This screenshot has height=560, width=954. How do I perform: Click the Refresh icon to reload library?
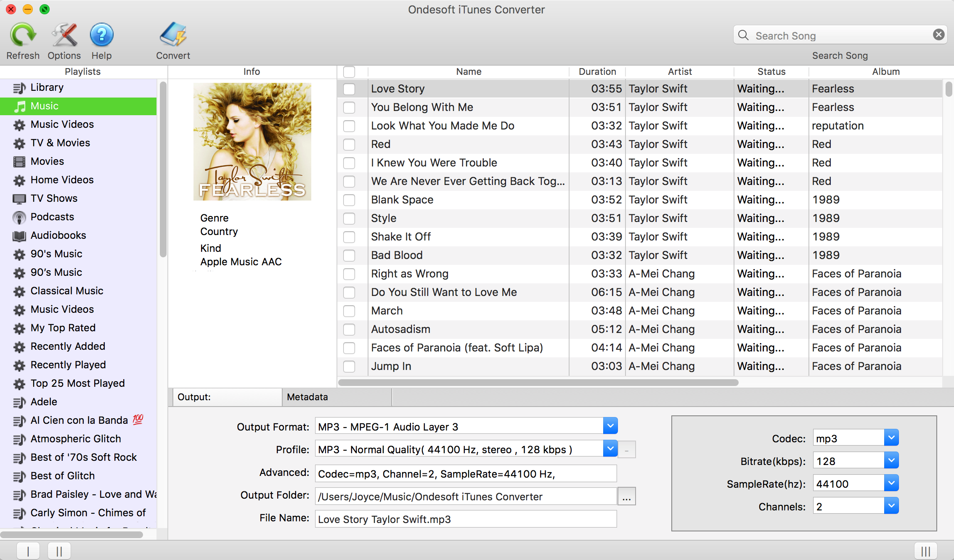23,35
